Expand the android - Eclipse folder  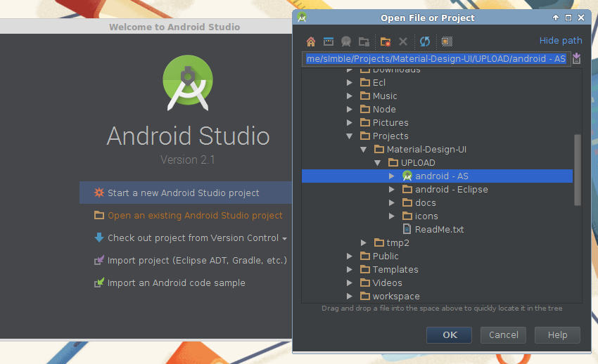[x=391, y=189]
